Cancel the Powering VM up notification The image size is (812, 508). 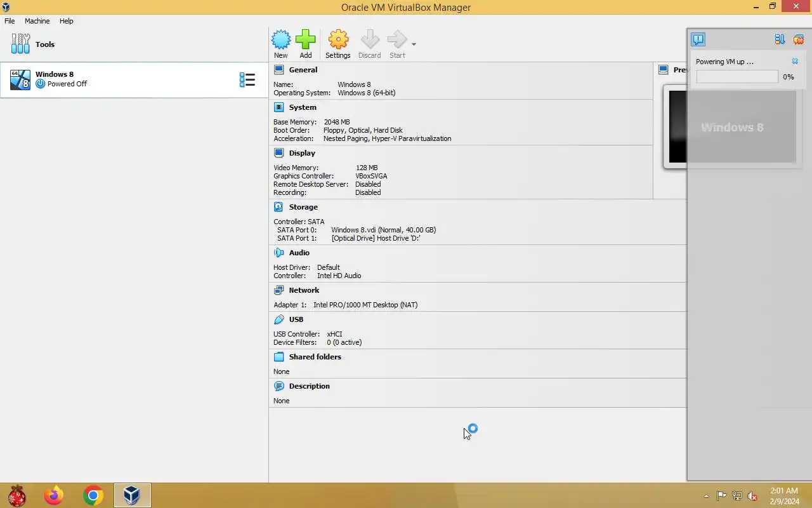[795, 62]
